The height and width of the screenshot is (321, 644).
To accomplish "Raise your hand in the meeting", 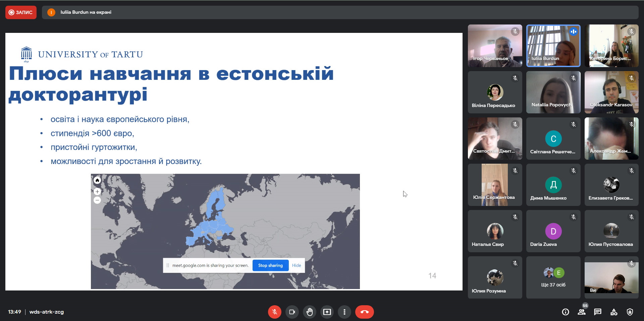I will click(x=309, y=312).
